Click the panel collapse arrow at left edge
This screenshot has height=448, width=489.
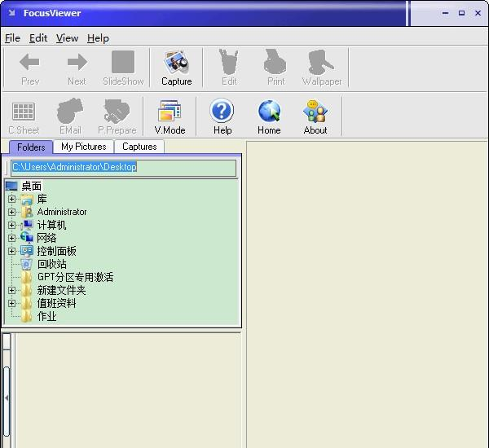pos(7,397)
